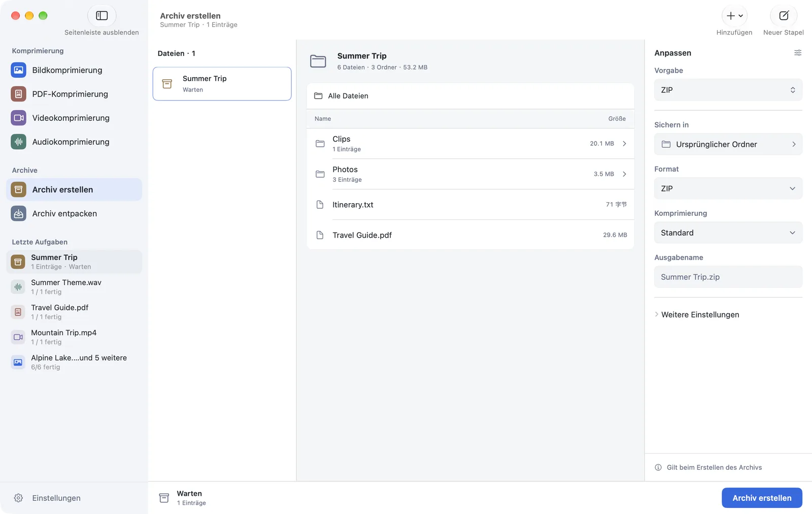812x514 pixels.
Task: Expand the Clips folder row
Action: point(470,144)
